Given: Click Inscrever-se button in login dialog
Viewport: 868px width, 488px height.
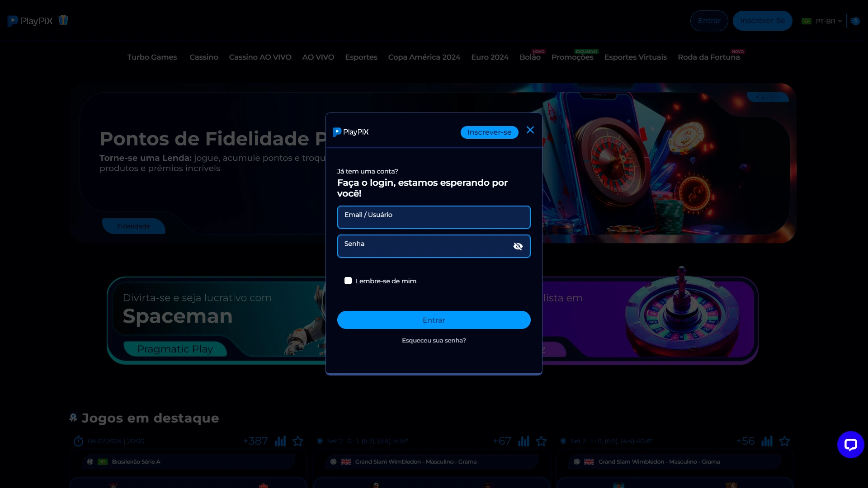Looking at the screenshot, I should pos(489,132).
